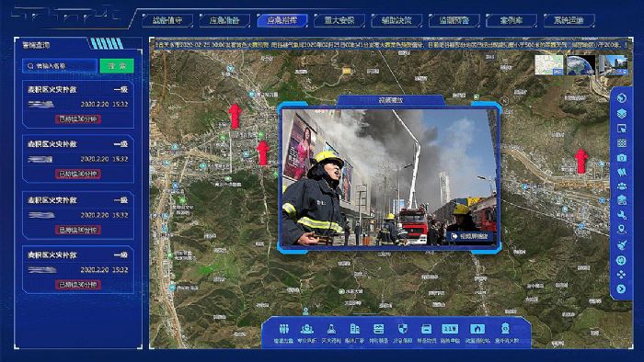Select the layers stack icon in right toolbar
Image resolution: width=644 pixels, height=362 pixels.
(621, 113)
